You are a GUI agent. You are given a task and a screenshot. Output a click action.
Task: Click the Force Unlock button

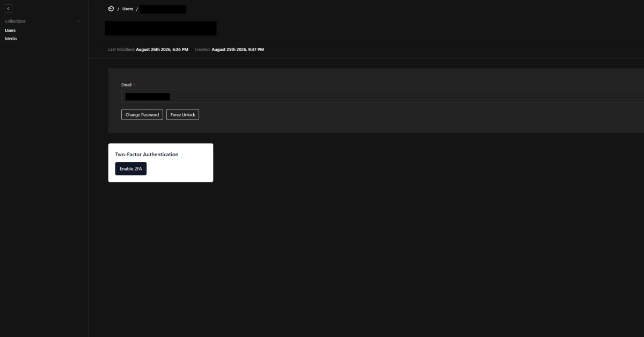tap(182, 115)
